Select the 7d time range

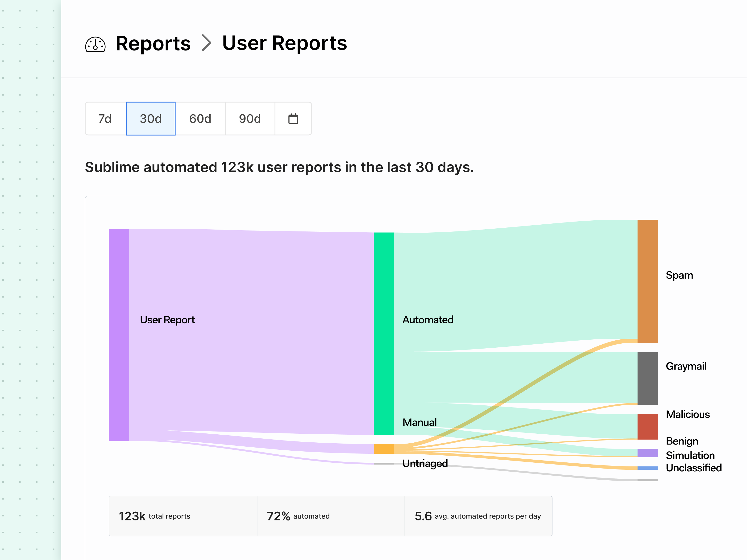[x=105, y=119]
